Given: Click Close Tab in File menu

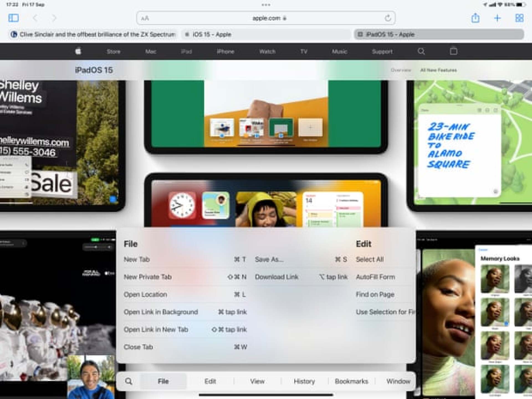Looking at the screenshot, I should 138,347.
